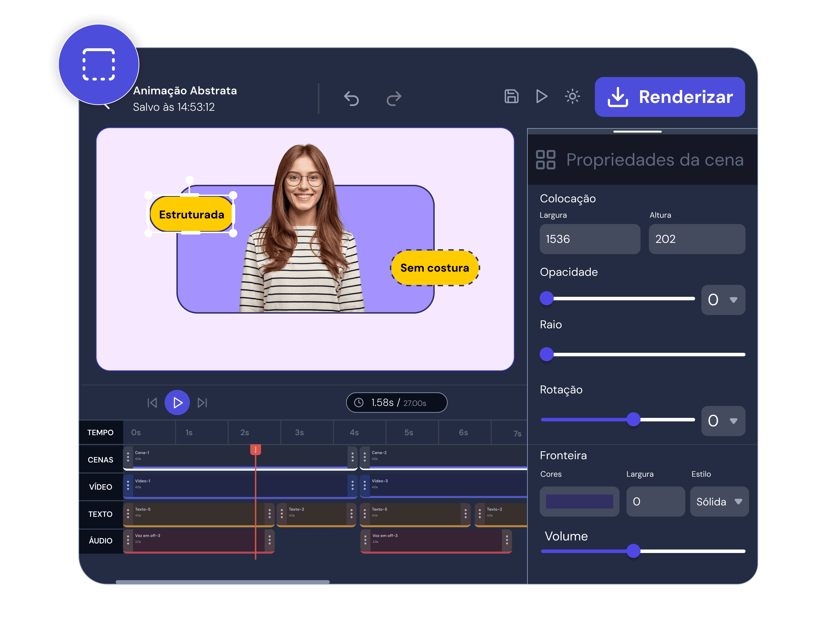Toggle the sun brightness theme icon
Screen dimensions: 840x630
pyautogui.click(x=572, y=96)
